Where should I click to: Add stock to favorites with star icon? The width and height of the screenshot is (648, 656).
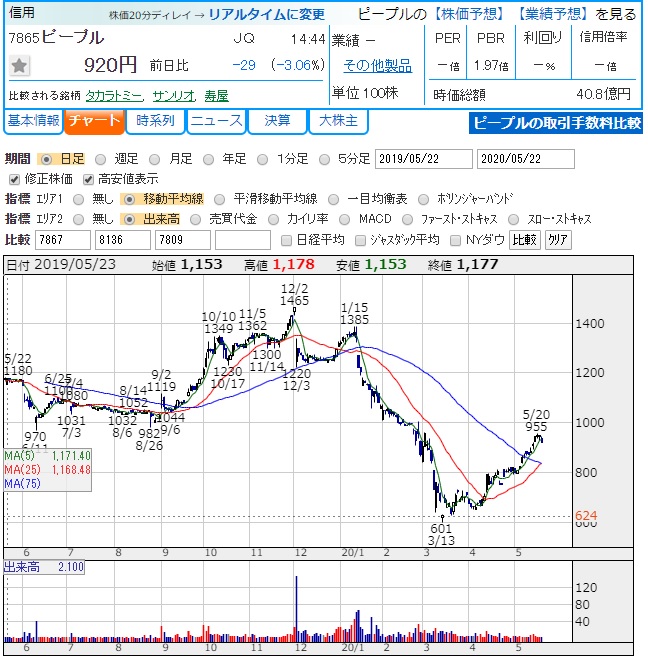click(x=19, y=66)
